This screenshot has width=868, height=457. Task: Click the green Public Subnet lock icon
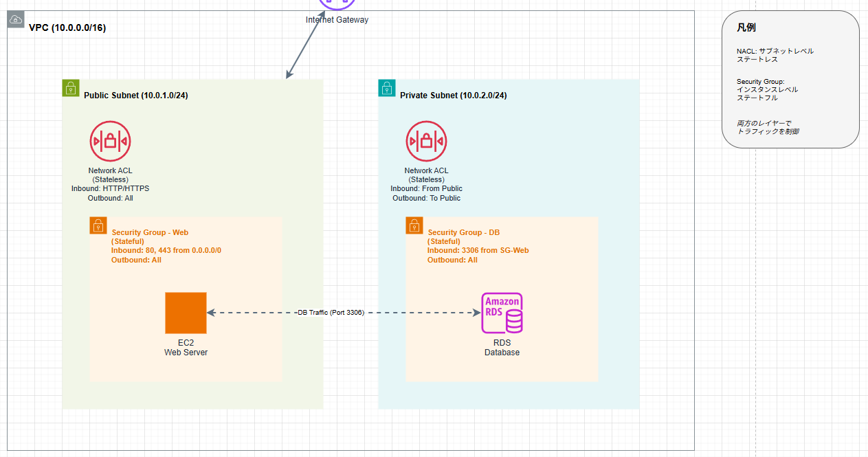coord(71,87)
